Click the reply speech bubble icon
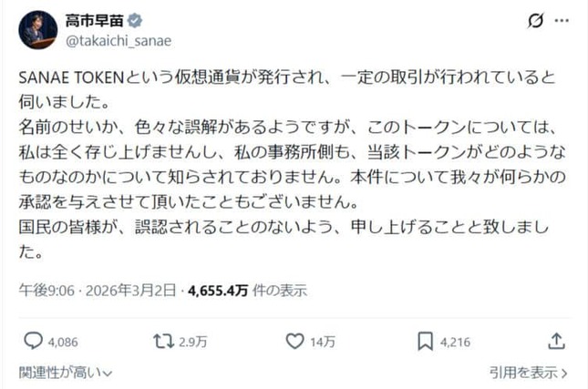The height and width of the screenshot is (389, 588). click(x=32, y=341)
